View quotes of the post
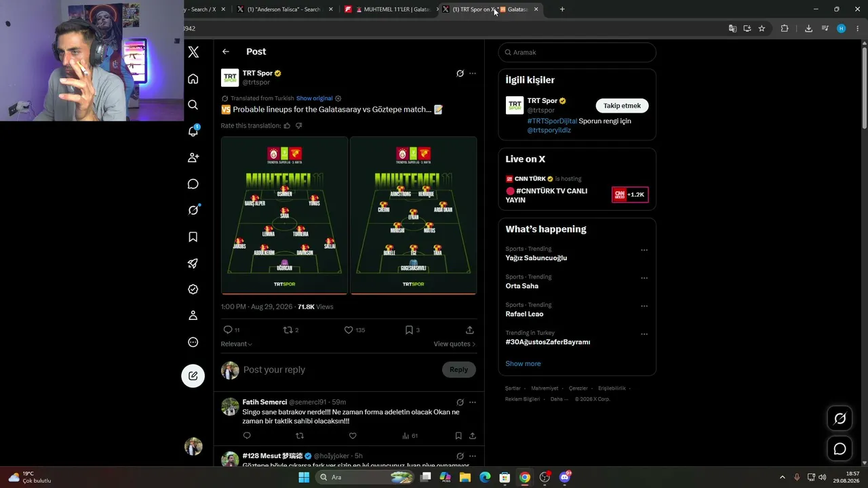This screenshot has height=488, width=868. pos(454,344)
